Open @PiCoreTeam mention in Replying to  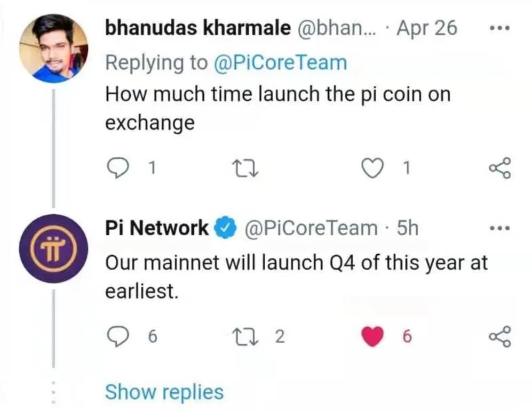point(280,63)
